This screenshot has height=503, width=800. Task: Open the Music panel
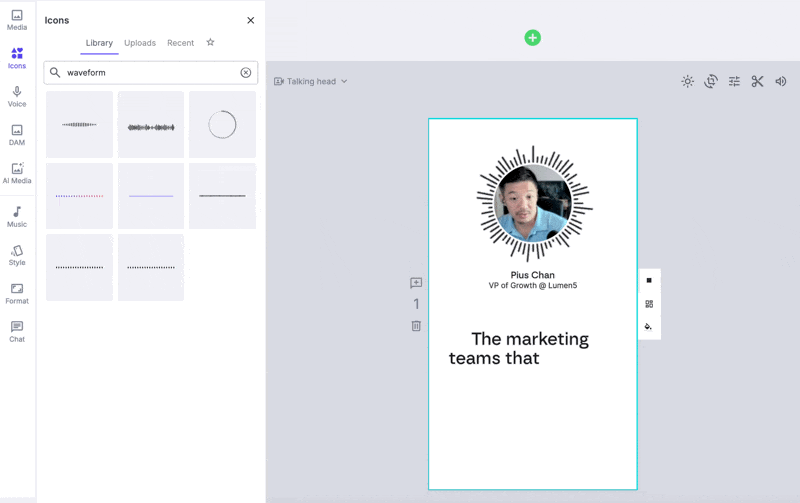(x=17, y=217)
